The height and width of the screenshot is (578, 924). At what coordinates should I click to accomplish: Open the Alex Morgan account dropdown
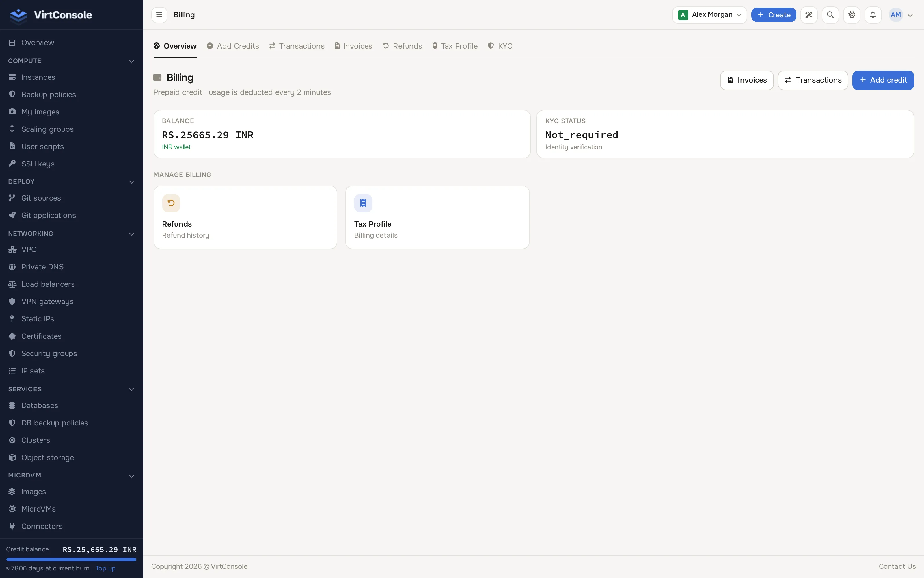pyautogui.click(x=709, y=15)
